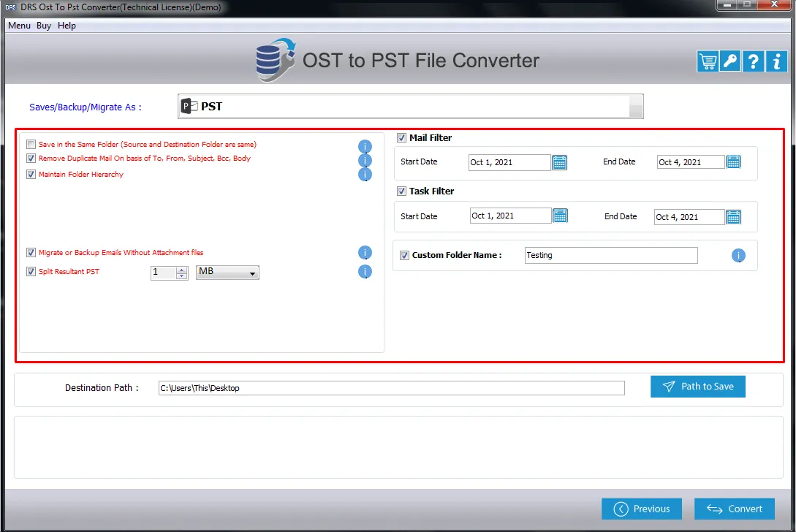Viewport: 796px width, 532px height.
Task: Click the license key activation icon
Action: [x=730, y=61]
